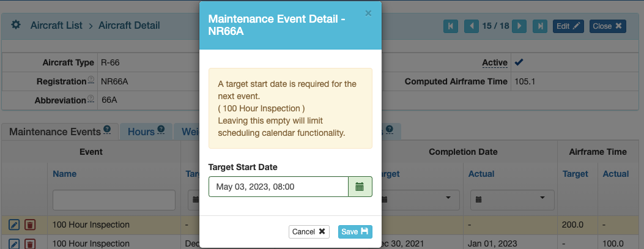This screenshot has height=249, width=644.
Task: Open the Actual completion date filter dropdown
Action: coord(512,199)
